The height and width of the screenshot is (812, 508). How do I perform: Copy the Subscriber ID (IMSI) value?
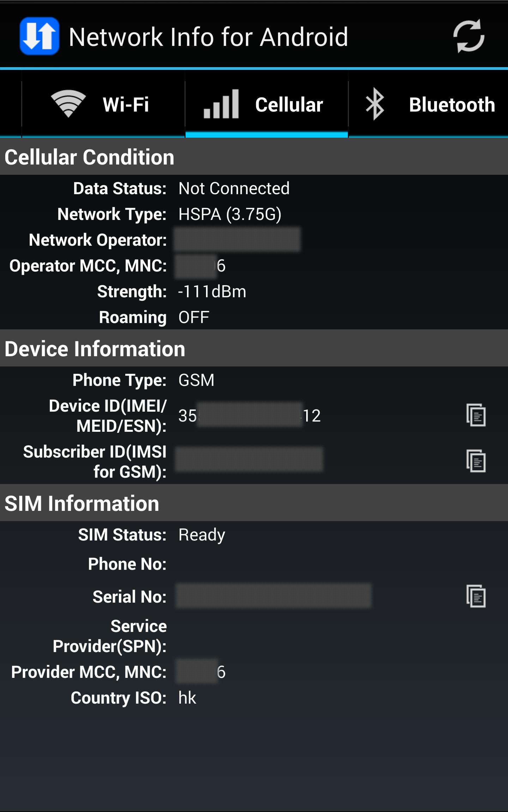pos(476,461)
